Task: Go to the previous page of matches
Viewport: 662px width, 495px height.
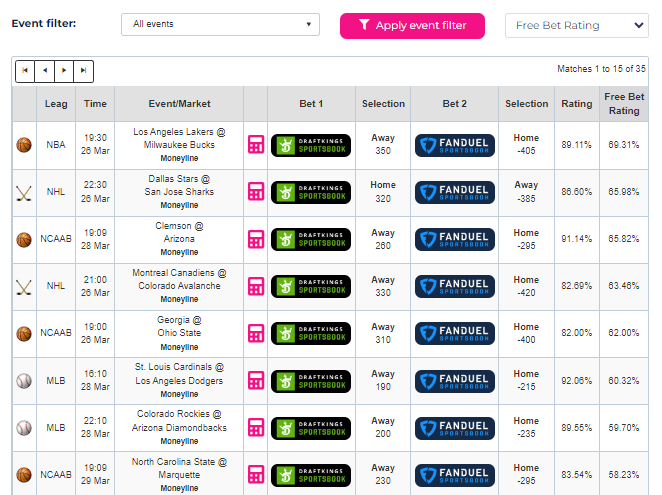Action: pos(44,71)
